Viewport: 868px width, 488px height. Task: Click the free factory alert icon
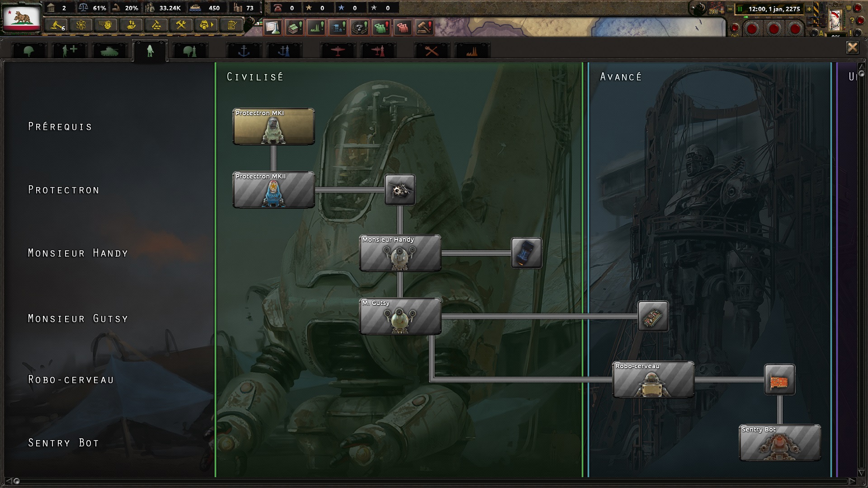point(294,28)
